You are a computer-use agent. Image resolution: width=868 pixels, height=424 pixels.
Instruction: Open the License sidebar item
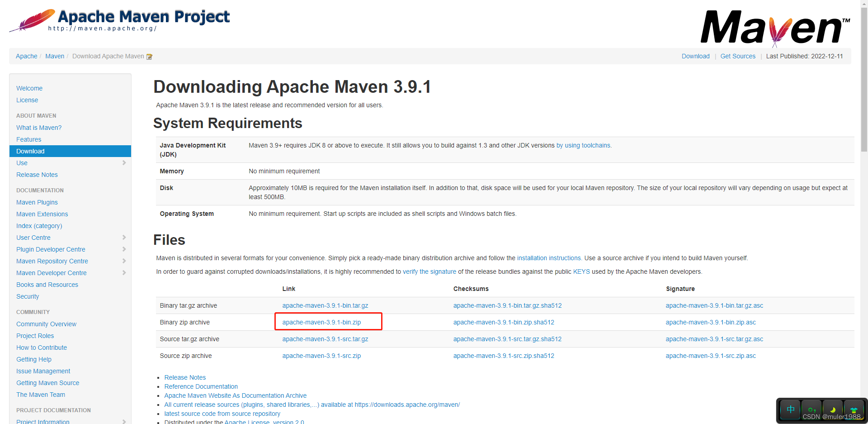coord(27,100)
